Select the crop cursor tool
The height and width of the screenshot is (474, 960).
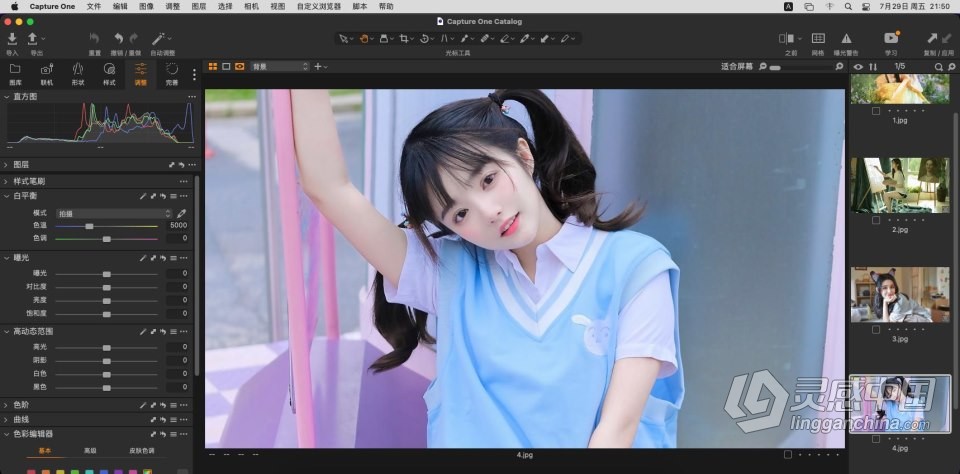pyautogui.click(x=404, y=39)
